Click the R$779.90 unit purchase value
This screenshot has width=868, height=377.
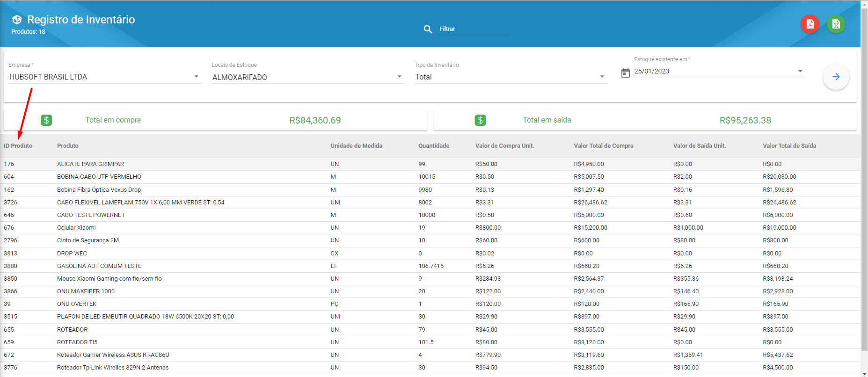tap(488, 355)
